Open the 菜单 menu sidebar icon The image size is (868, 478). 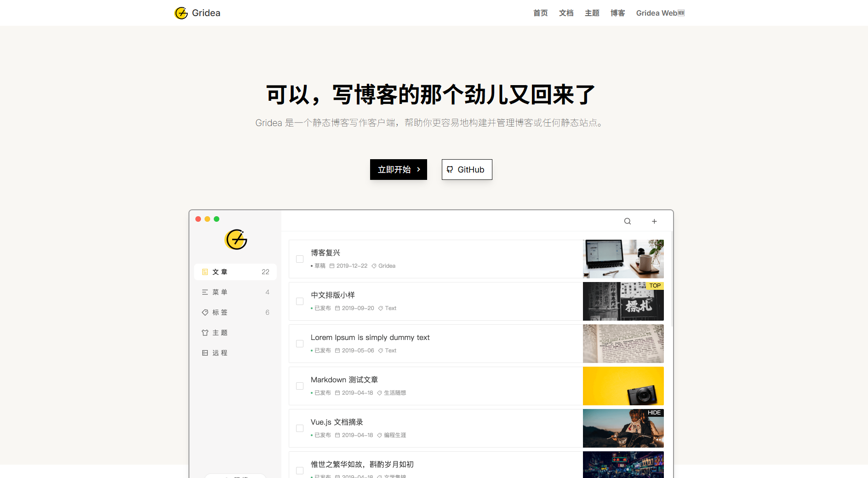205,292
